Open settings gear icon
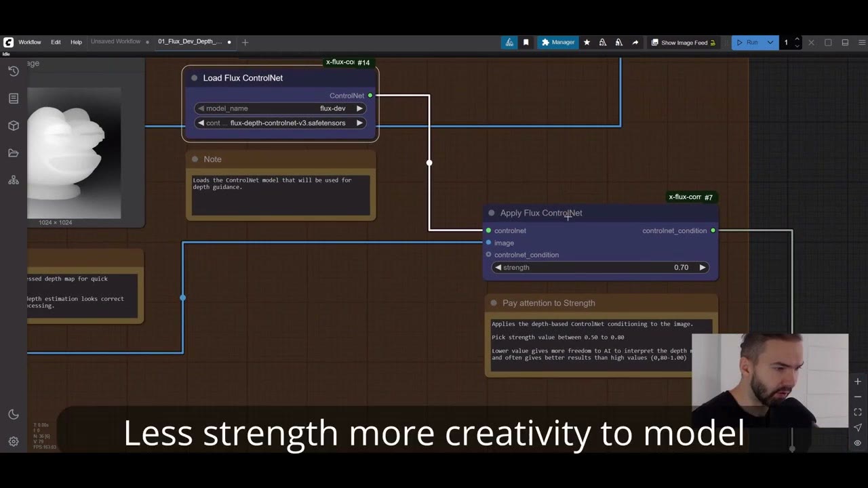Viewport: 868px width, 488px height. pyautogui.click(x=14, y=441)
